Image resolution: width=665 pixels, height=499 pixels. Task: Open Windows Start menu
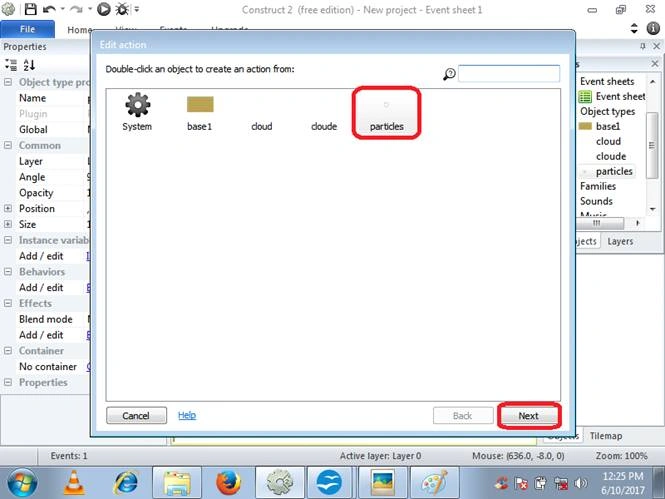(22, 483)
